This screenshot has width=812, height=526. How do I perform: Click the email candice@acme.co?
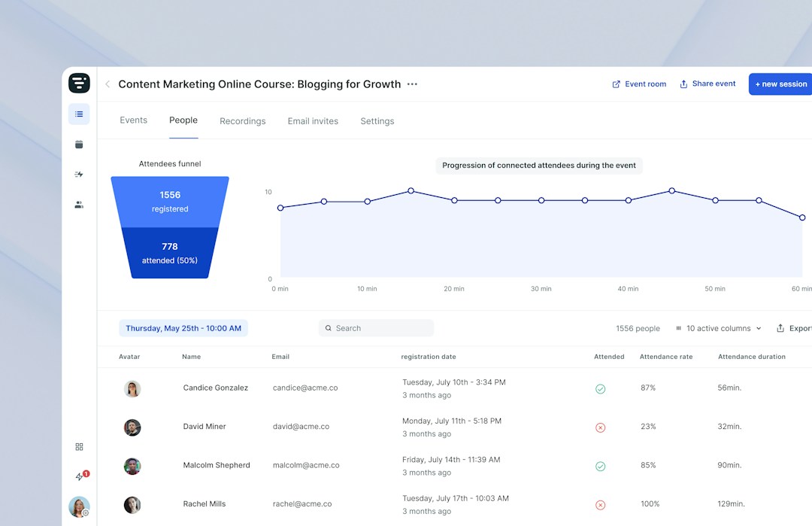point(305,388)
